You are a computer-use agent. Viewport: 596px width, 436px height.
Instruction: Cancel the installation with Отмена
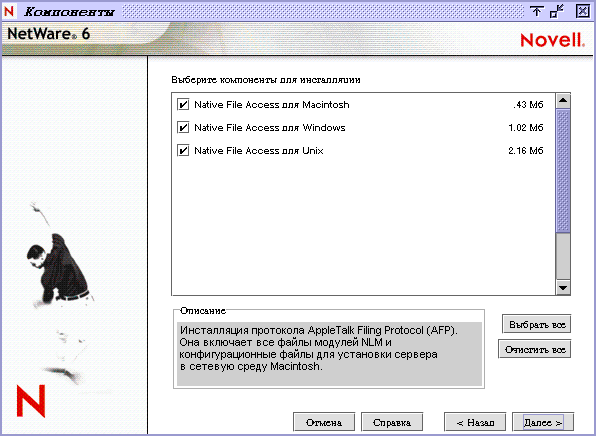324,422
